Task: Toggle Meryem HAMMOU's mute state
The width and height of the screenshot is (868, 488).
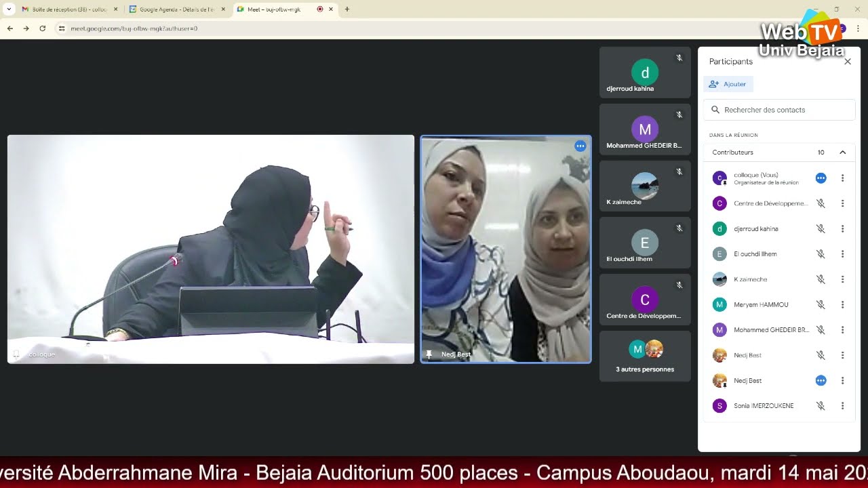Action: pyautogui.click(x=821, y=304)
